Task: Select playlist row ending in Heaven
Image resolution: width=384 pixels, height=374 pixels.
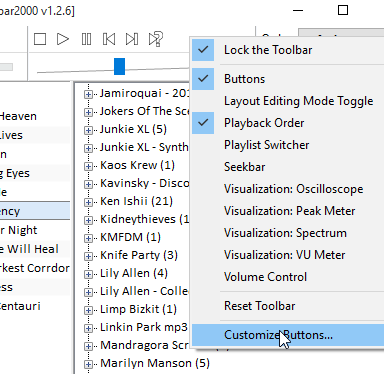Action: [x=35, y=116]
